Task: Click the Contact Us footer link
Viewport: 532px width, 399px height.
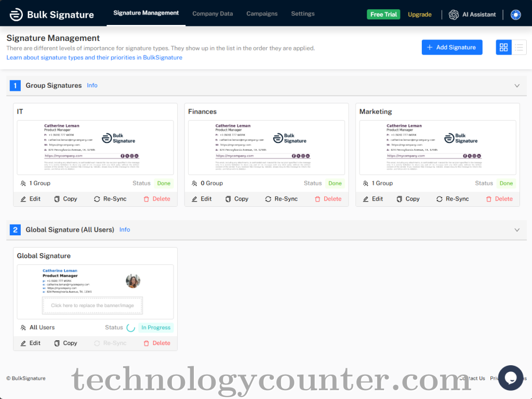Action: pos(472,378)
